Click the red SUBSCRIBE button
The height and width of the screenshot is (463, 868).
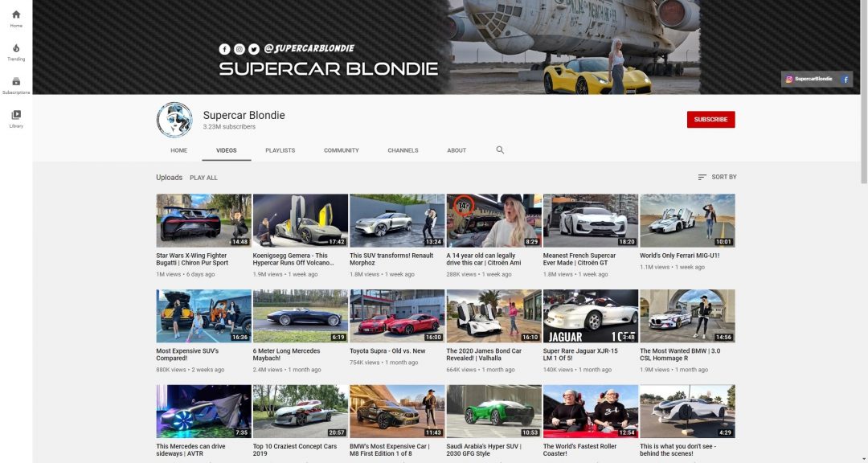(710, 118)
